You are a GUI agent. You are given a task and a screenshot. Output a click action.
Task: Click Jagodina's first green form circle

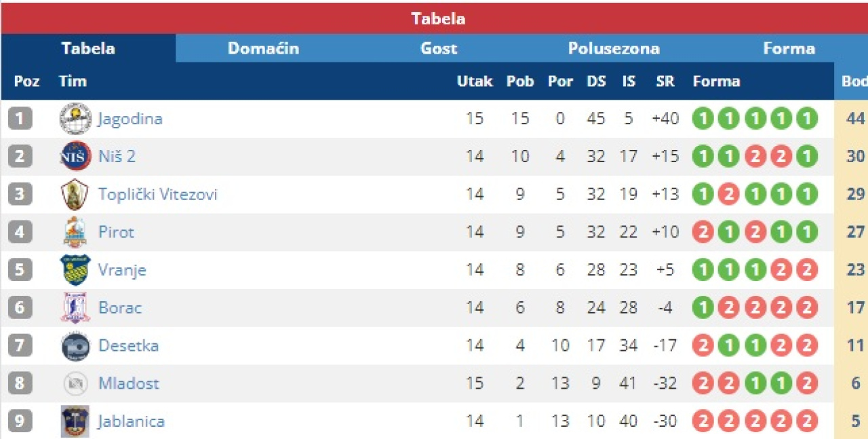(x=703, y=119)
